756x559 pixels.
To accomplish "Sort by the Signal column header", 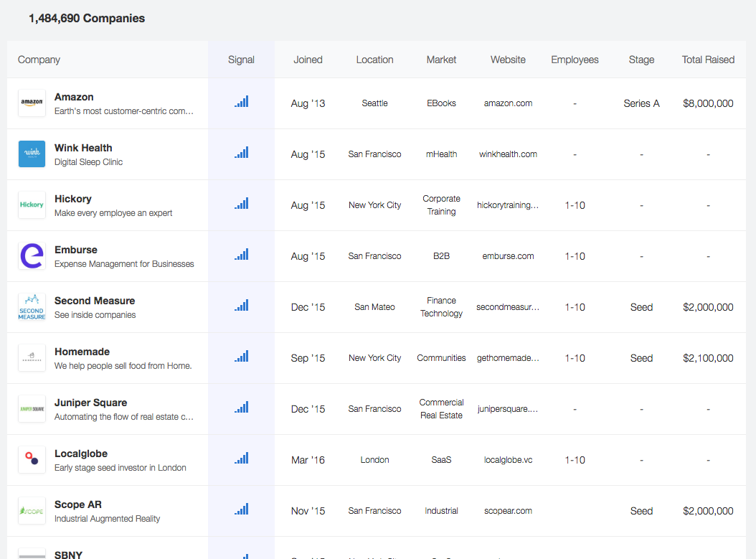I will coord(241,60).
